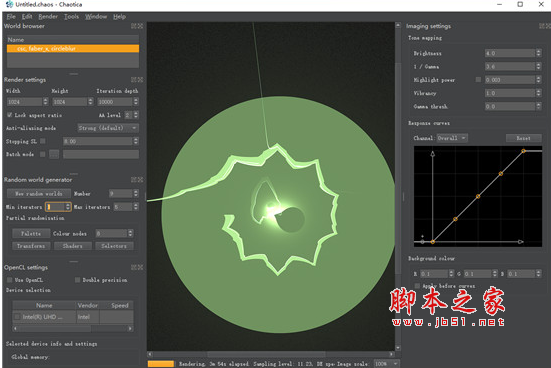Close the Imaging settings panel

pyautogui.click(x=548, y=26)
